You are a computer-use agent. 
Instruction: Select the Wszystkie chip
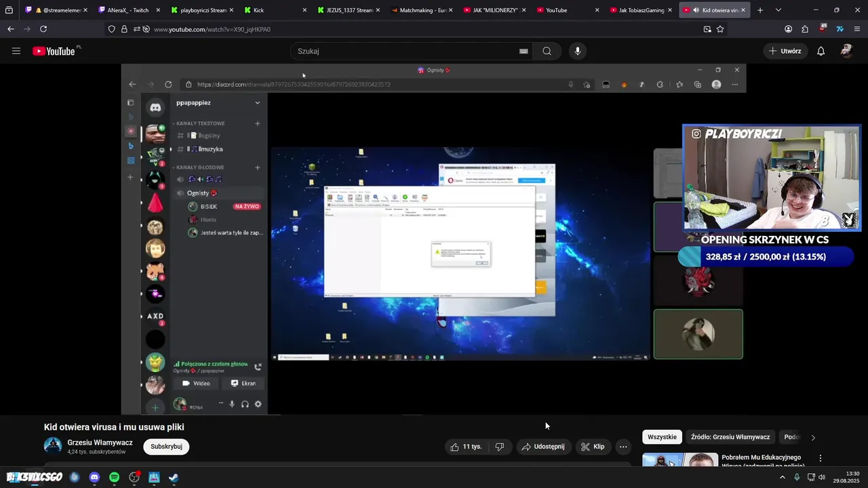(x=662, y=437)
